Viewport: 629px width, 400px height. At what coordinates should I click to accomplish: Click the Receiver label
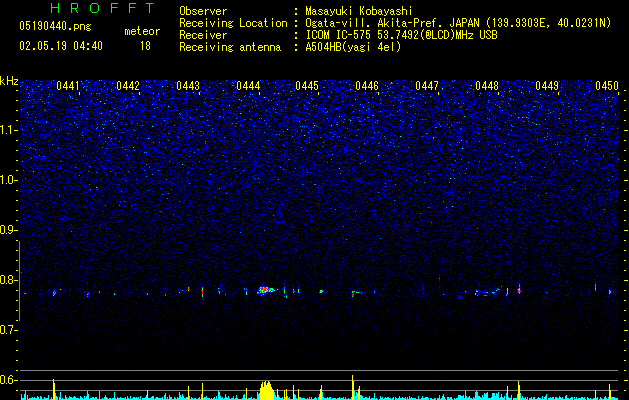pos(203,35)
